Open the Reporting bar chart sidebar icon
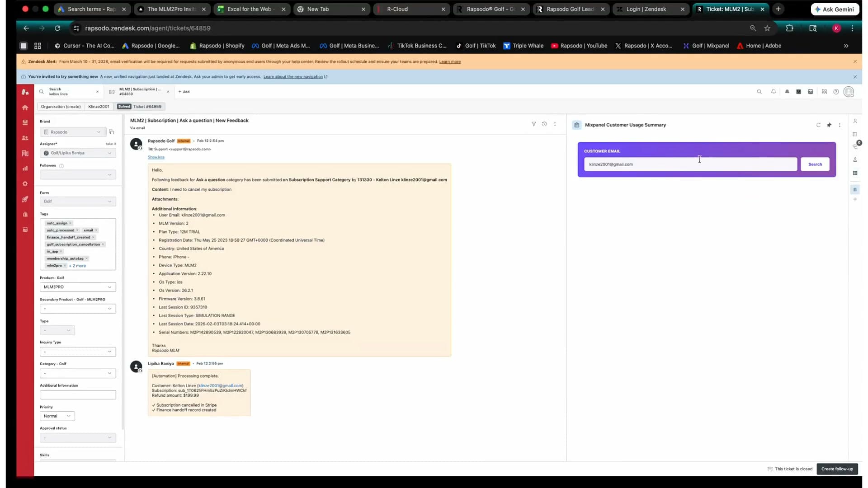This screenshot has height=488, width=868. [x=25, y=169]
